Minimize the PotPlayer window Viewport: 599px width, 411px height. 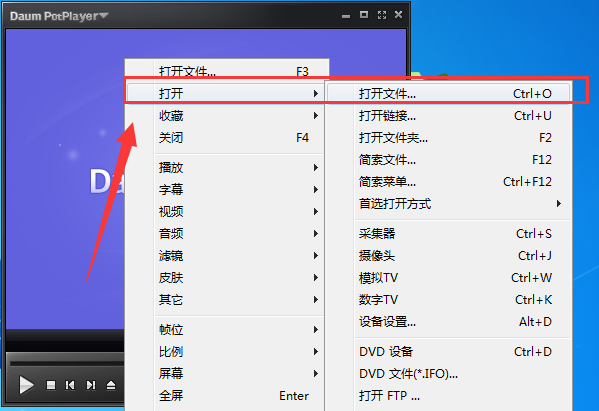coord(346,16)
